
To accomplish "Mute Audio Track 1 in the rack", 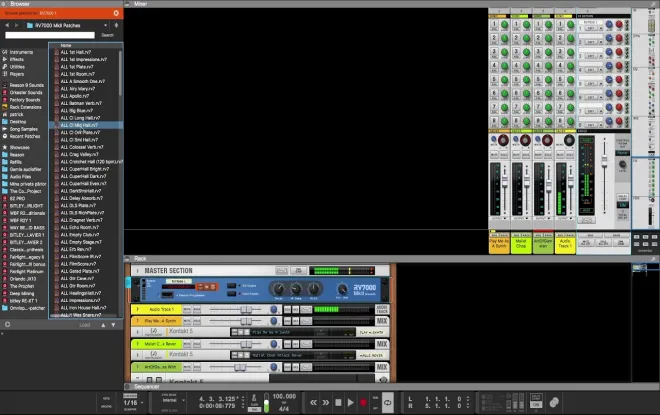I will point(186,309).
